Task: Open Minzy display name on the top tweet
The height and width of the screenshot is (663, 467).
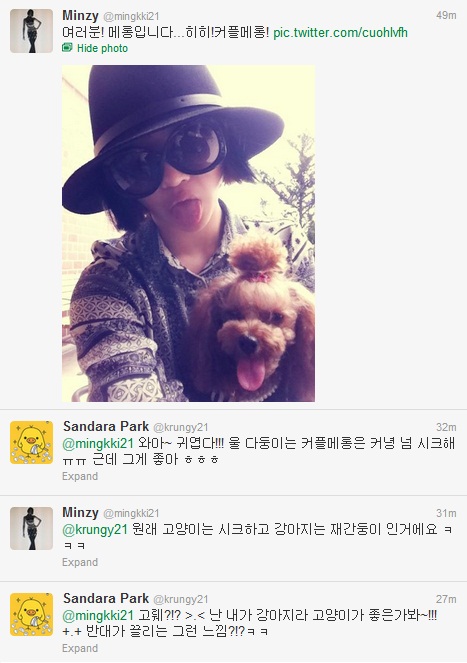Action: coord(80,16)
